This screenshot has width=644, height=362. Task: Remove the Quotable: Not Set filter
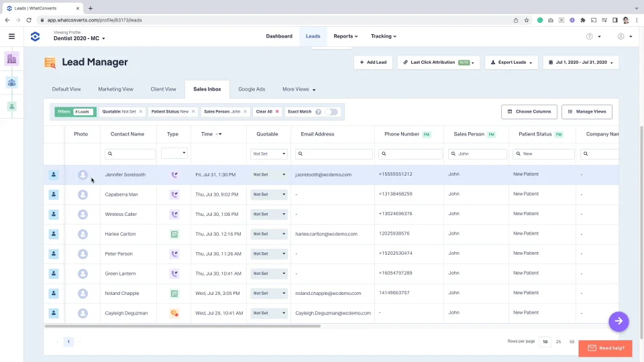click(140, 112)
